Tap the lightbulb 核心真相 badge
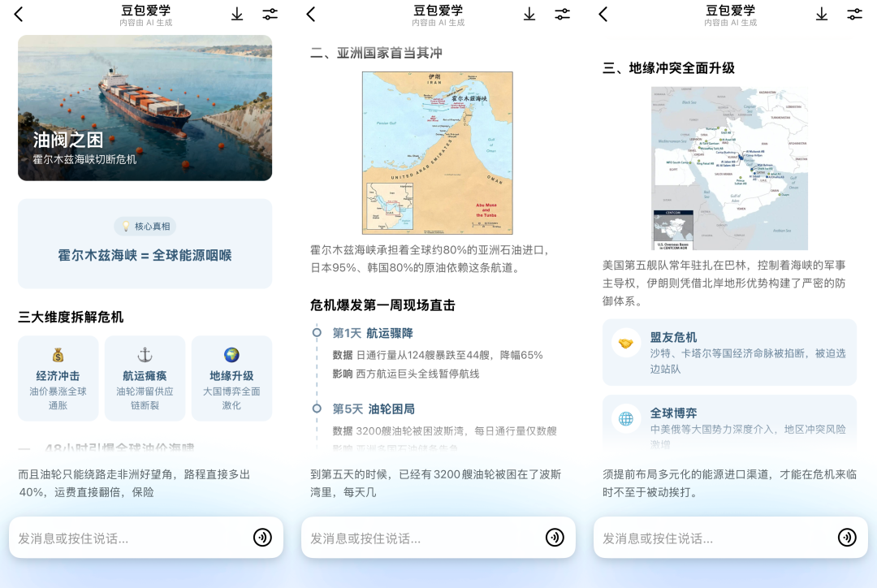Image resolution: width=877 pixels, height=588 pixels. coord(145,227)
